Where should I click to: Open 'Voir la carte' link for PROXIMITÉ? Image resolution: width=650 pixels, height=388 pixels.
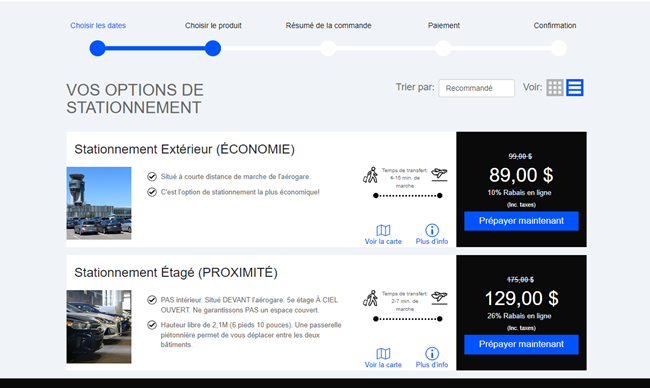[x=383, y=365]
